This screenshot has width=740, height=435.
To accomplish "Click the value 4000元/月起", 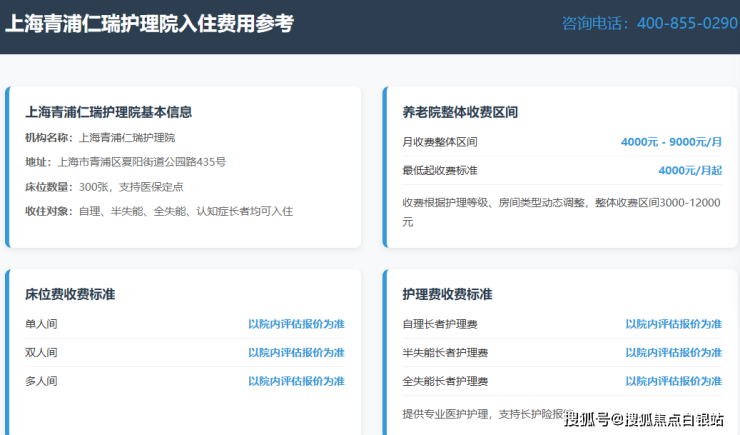I will pos(690,170).
